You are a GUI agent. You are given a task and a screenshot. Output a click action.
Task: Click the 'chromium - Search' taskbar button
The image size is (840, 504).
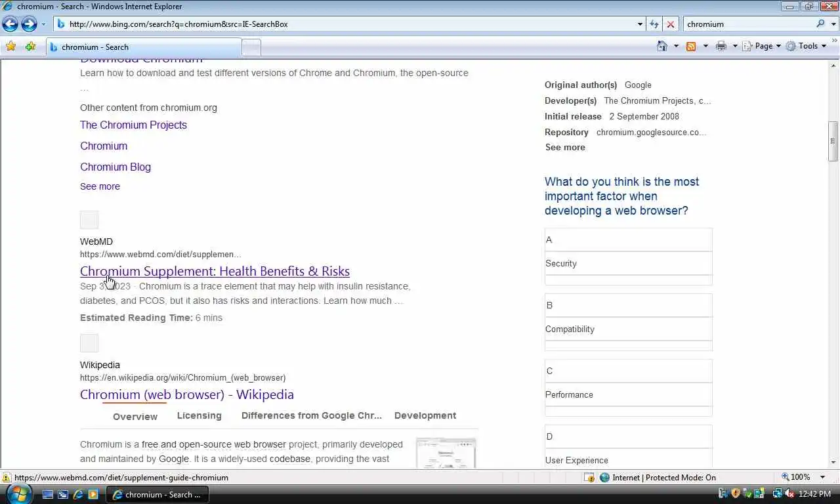159,495
